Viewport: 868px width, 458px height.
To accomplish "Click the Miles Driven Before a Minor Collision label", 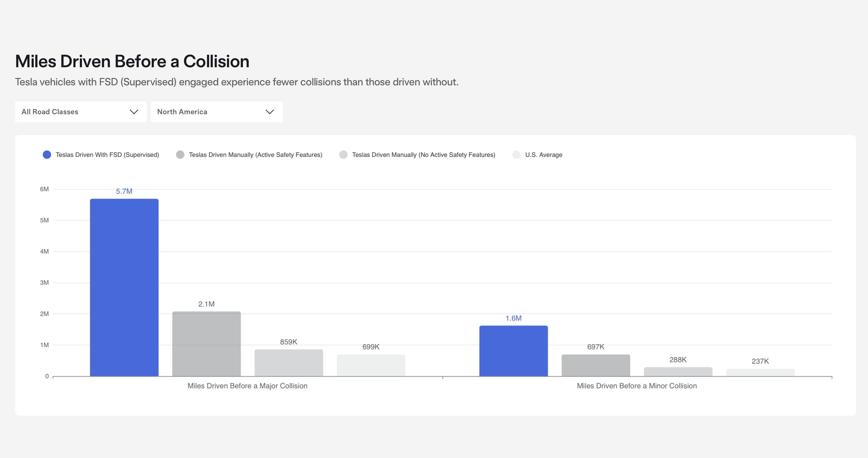I will pyautogui.click(x=637, y=386).
